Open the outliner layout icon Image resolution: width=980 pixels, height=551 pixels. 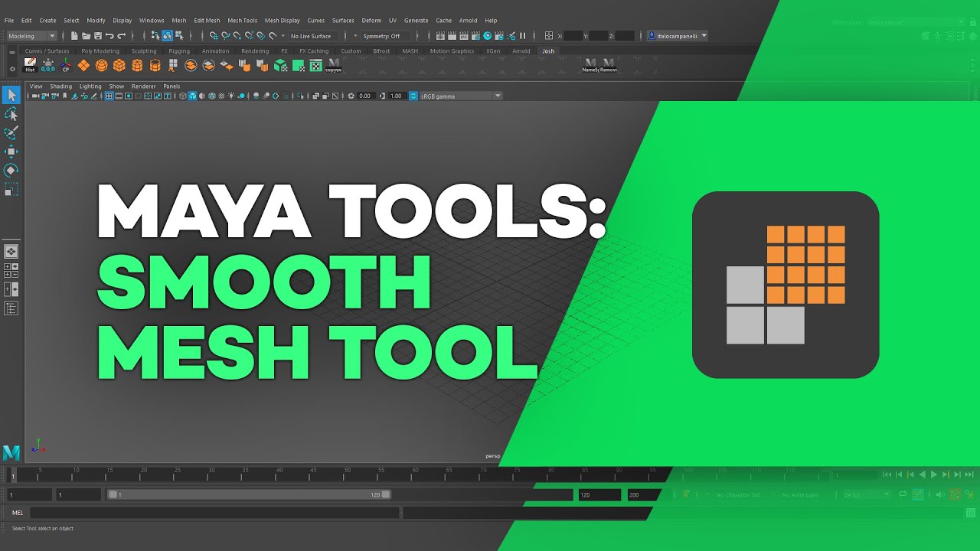pos(11,308)
